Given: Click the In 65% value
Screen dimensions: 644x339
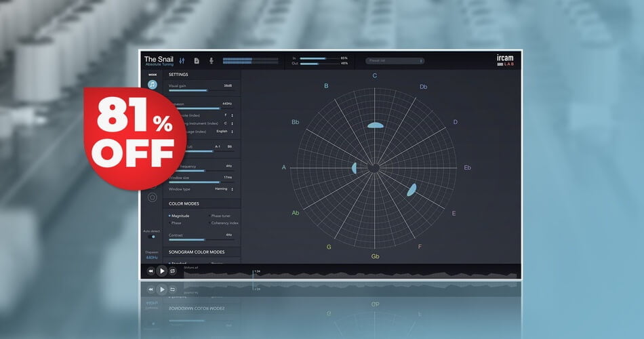Looking at the screenshot, I should tap(344, 58).
